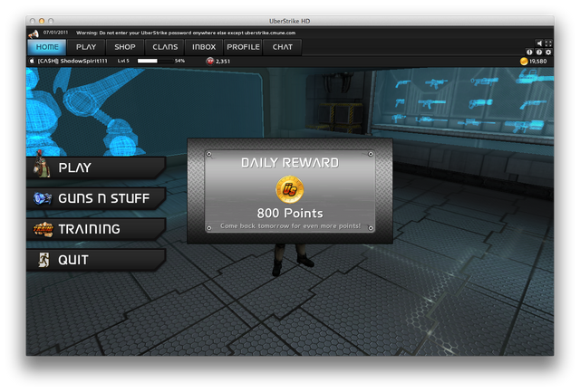Click the red XP badge icon
Viewport: 580px width, 392px height.
pyautogui.click(x=209, y=61)
